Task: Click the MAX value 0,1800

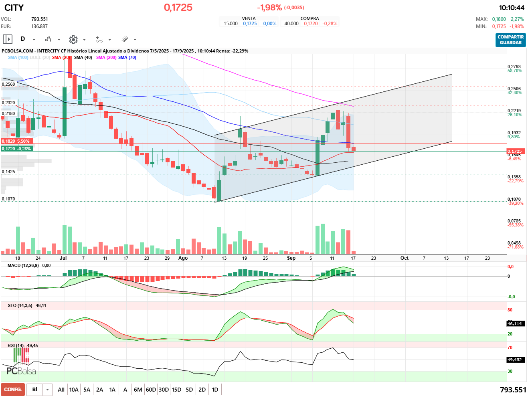Action: click(x=499, y=19)
